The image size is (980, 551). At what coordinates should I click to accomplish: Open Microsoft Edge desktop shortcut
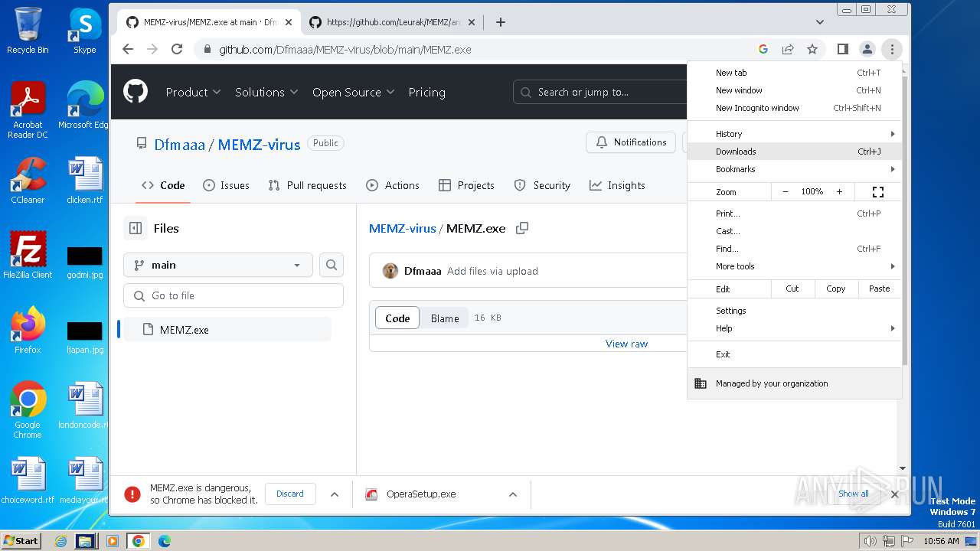[84, 106]
